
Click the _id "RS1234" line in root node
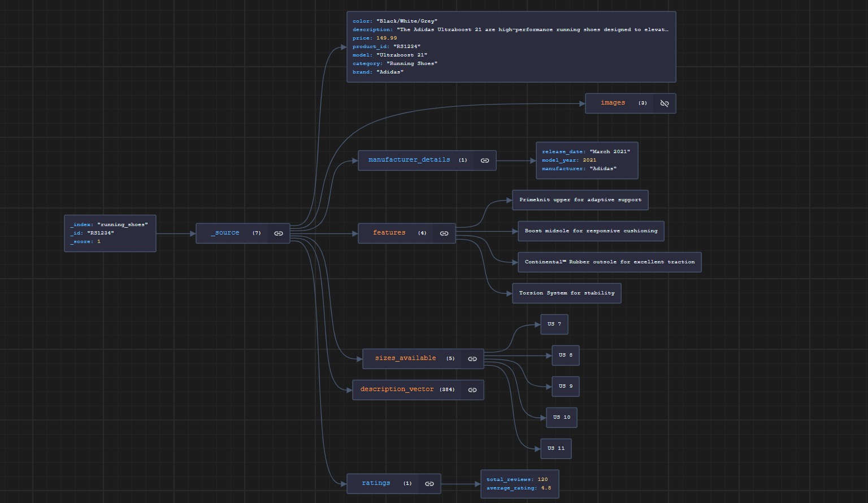(92, 233)
